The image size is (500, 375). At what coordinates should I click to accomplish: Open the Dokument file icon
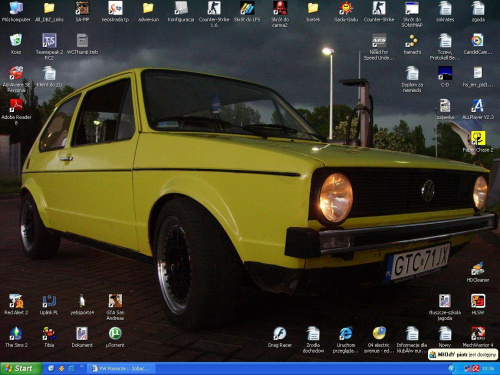click(82, 333)
